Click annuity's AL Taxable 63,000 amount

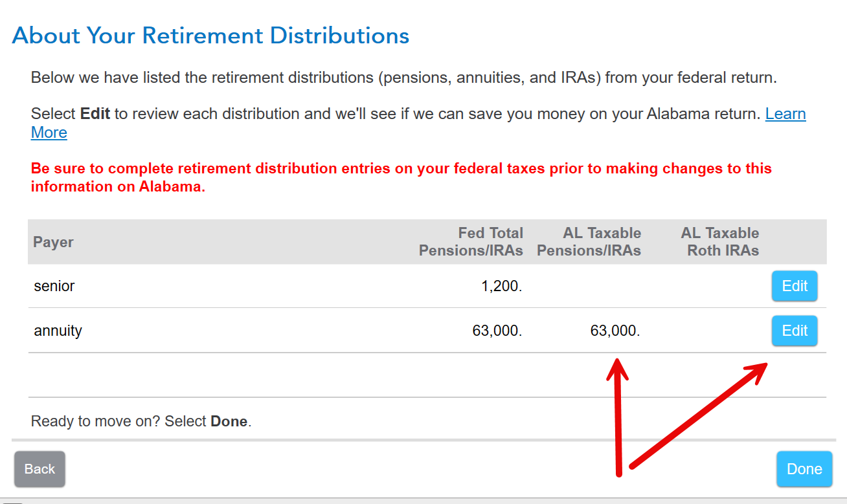615,331
